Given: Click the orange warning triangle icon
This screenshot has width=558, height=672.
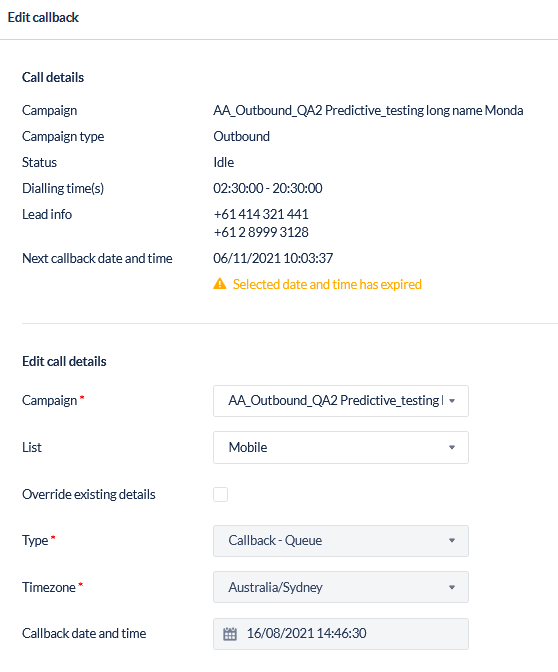Looking at the screenshot, I should tap(220, 284).
